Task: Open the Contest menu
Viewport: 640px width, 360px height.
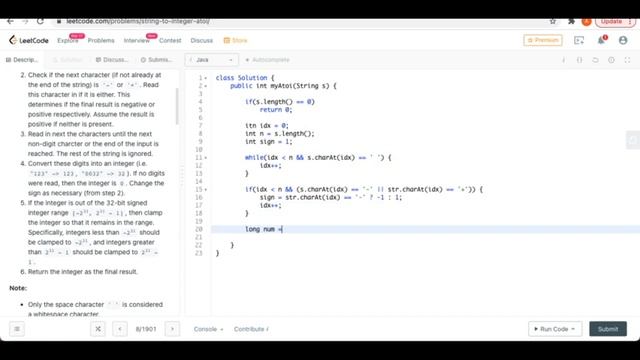Action: click(170, 40)
